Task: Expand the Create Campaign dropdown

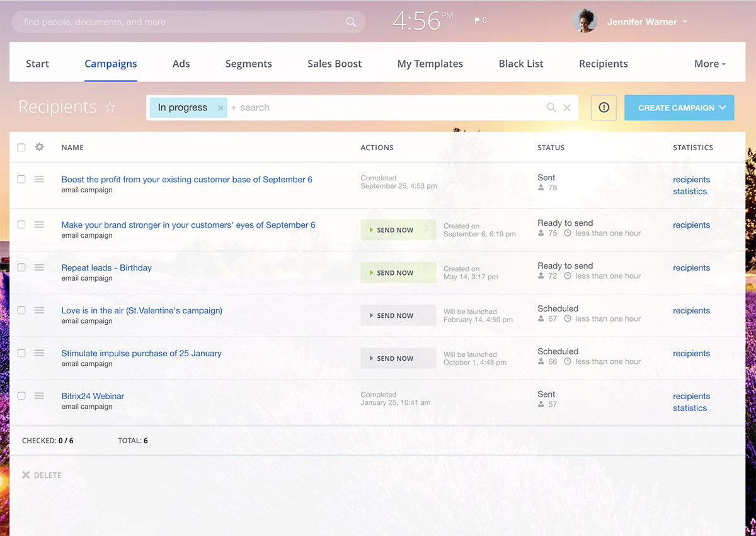Action: (x=723, y=108)
